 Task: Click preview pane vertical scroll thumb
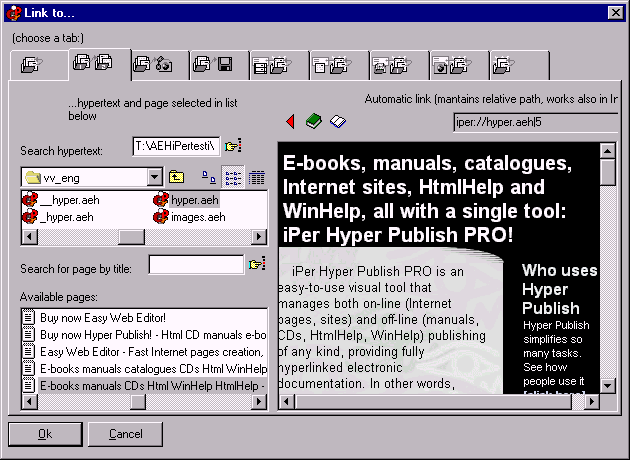click(608, 172)
